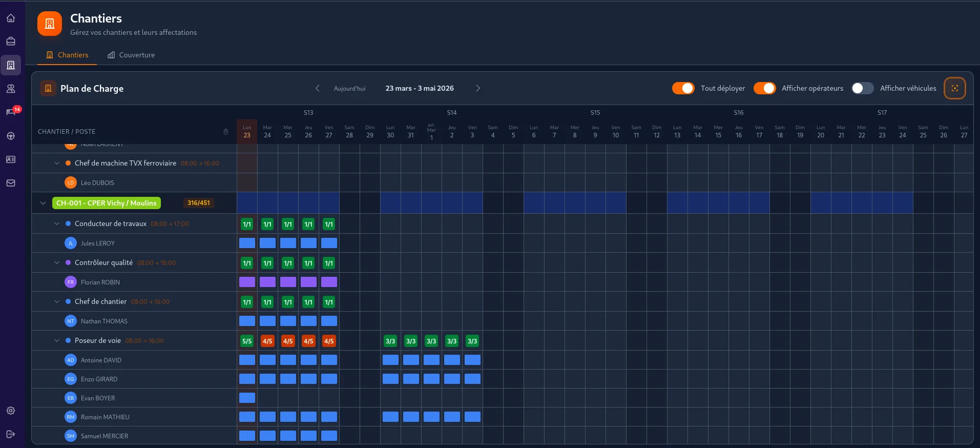This screenshot has width=980, height=448.
Task: Collapse the CH-001 CPER Vichy / Moulins row
Action: point(43,203)
